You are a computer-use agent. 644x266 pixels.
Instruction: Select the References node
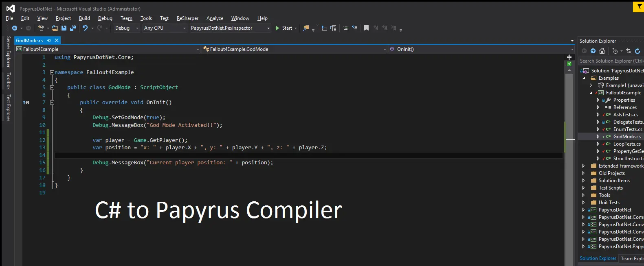pos(625,107)
